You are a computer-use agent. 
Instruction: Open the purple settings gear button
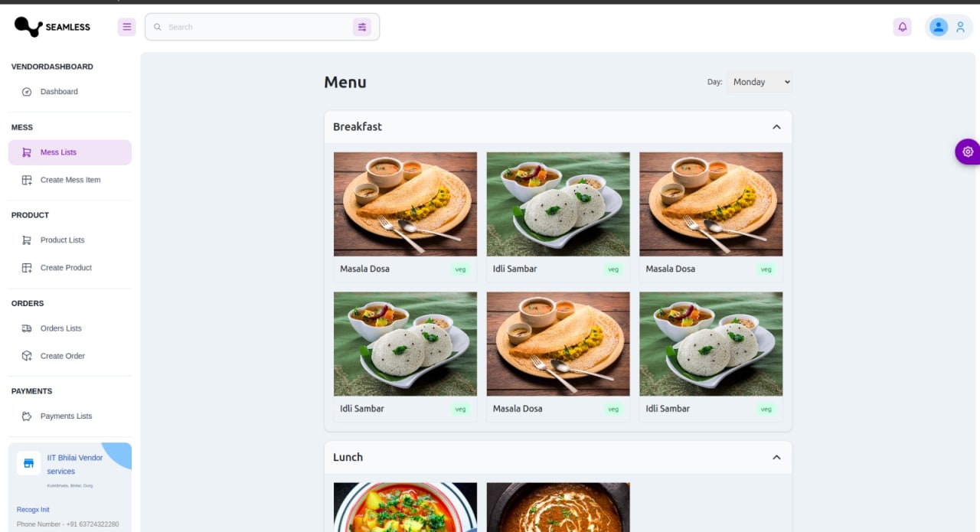[x=968, y=152]
